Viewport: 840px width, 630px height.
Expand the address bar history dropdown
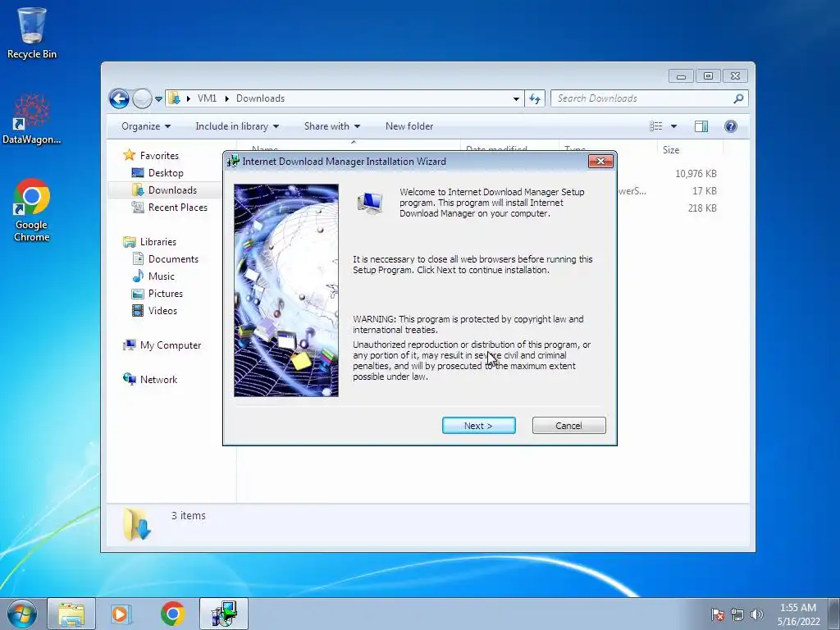pyautogui.click(x=516, y=98)
